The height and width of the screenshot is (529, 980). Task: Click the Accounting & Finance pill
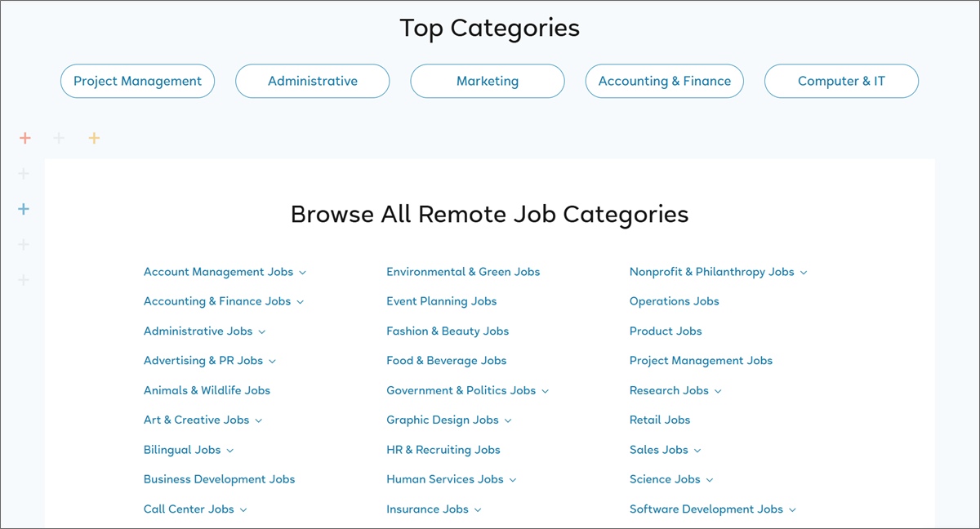click(x=664, y=81)
